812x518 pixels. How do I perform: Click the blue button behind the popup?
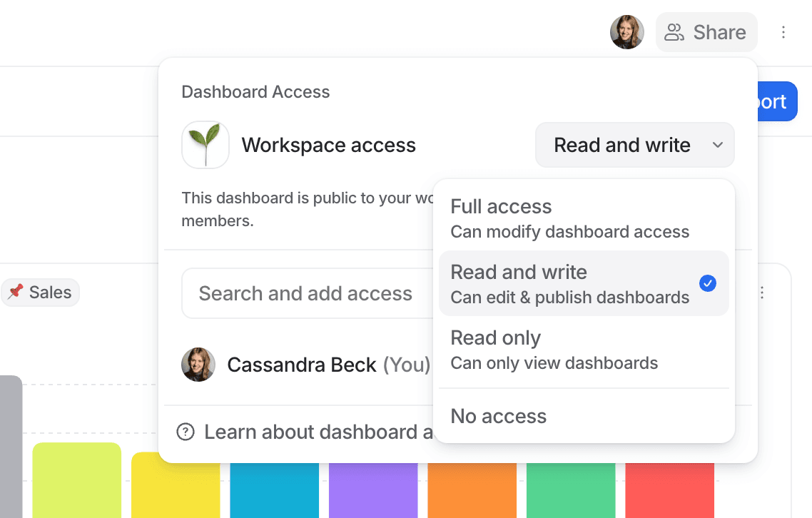(777, 101)
